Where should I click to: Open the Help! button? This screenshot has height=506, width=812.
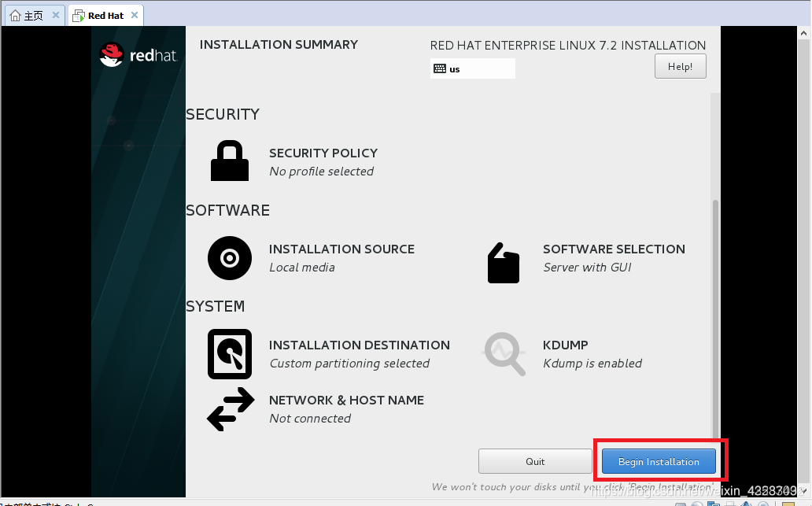click(x=681, y=66)
